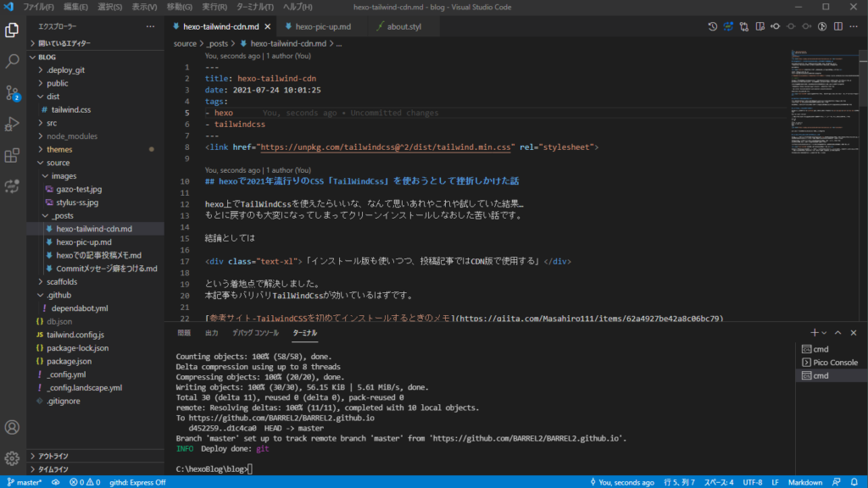Open the unpkg tailwind.min.css link
The image size is (868, 488).
[386, 147]
